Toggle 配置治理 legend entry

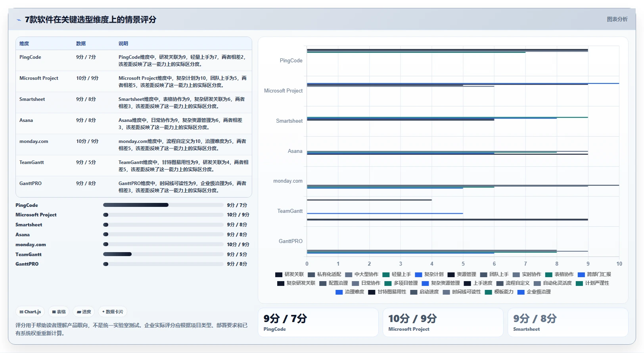click(x=333, y=283)
